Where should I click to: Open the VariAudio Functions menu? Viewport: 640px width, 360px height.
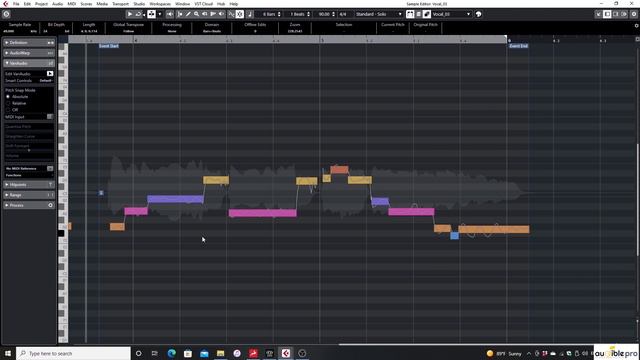[29, 175]
